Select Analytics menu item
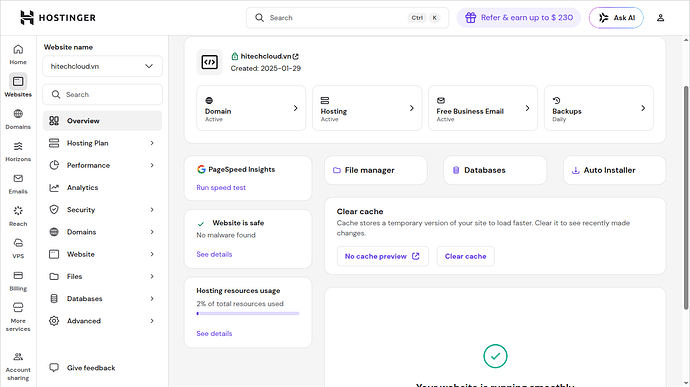This screenshot has height=387, width=690. point(103,188)
